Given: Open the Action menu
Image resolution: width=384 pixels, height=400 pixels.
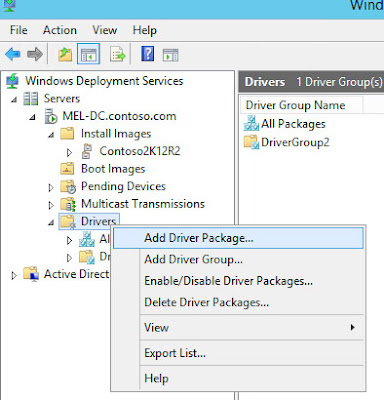Looking at the screenshot, I should (60, 30).
